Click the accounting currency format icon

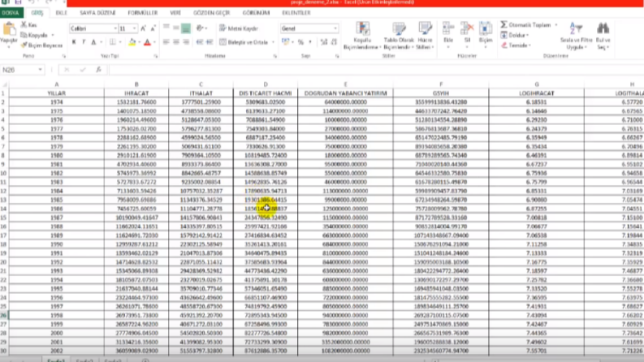(285, 42)
